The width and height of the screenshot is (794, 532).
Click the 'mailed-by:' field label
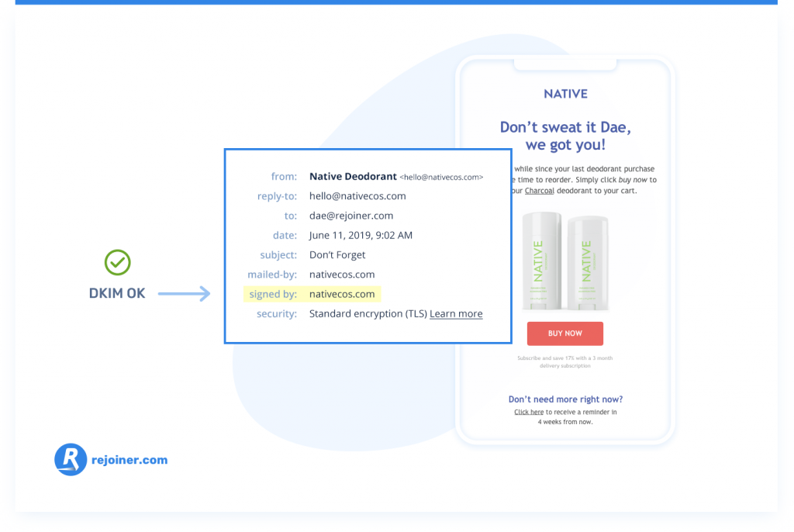[272, 275]
